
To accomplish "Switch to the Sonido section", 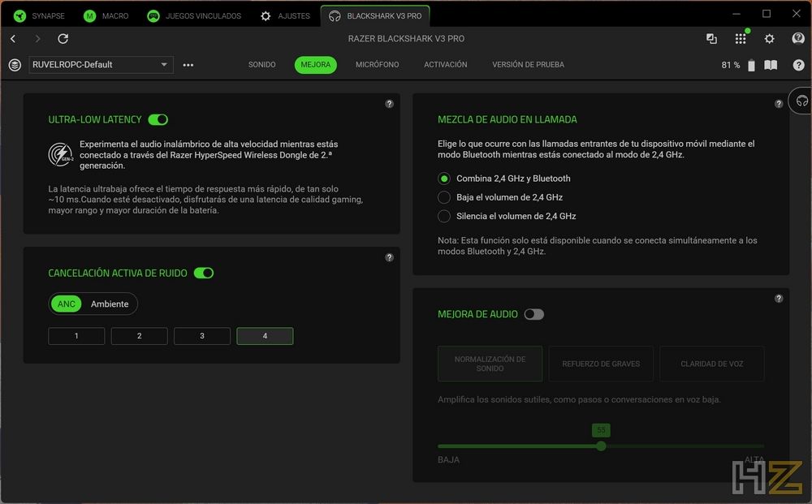I will [x=262, y=65].
